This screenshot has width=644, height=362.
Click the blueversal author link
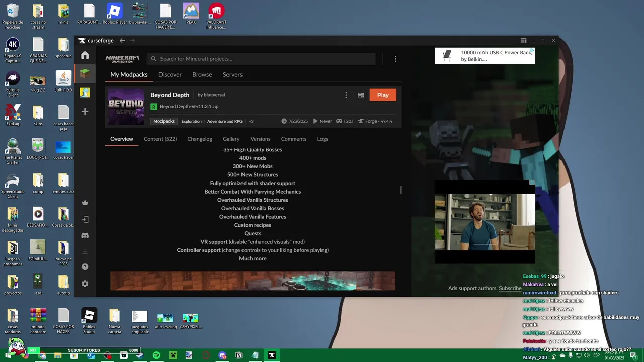coord(214,95)
